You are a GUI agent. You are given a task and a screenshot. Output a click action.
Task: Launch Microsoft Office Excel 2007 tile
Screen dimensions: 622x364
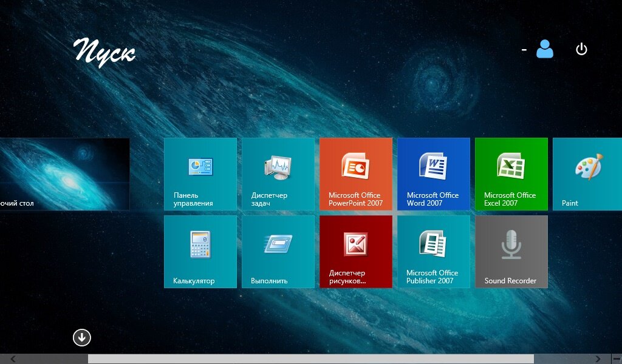point(511,174)
